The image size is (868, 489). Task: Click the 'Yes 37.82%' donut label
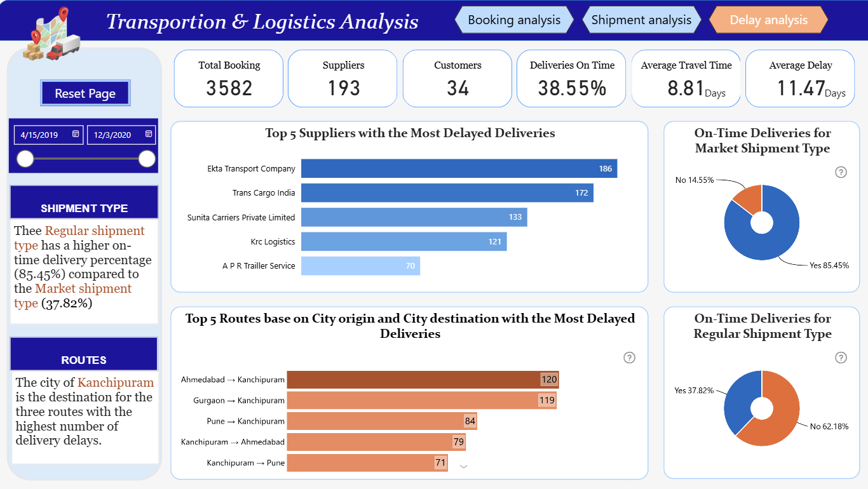pyautogui.click(x=694, y=391)
